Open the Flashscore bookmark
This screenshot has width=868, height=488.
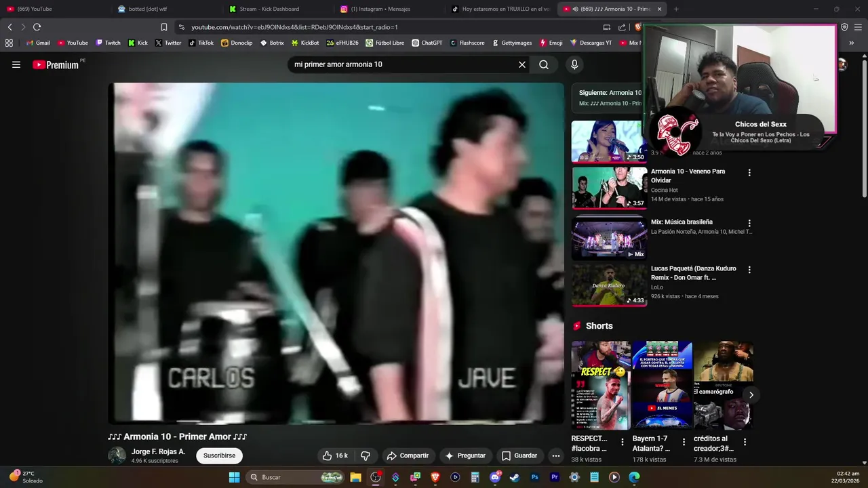point(467,43)
